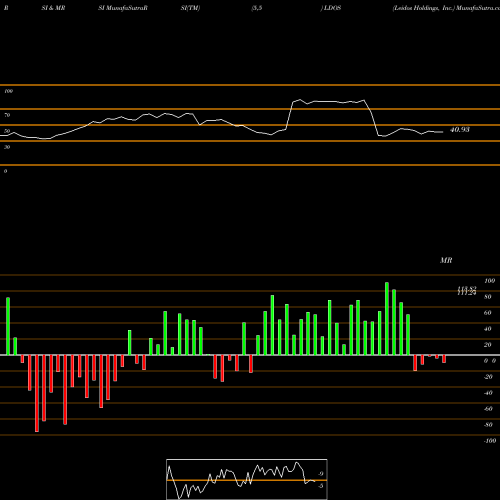This screenshot has height=500, width=500.
Task: Click the tallest green MR histogram bar
Action: 387,319
